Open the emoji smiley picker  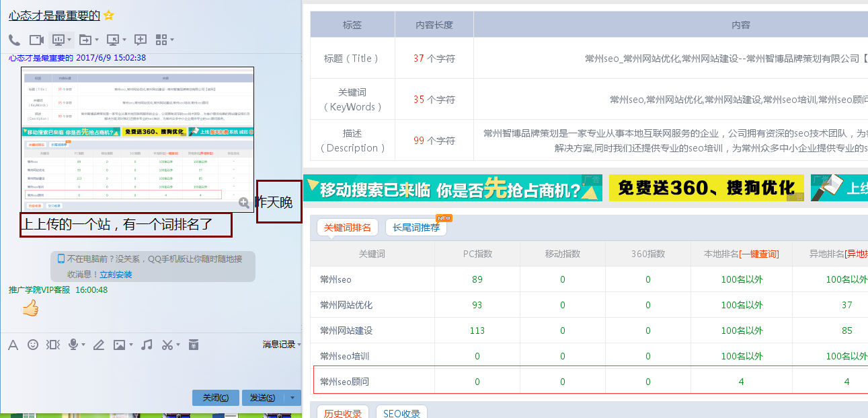click(x=33, y=345)
